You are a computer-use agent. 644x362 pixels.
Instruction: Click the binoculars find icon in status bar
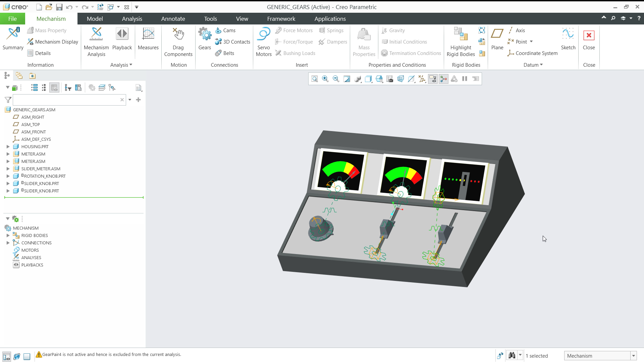[x=512, y=356]
